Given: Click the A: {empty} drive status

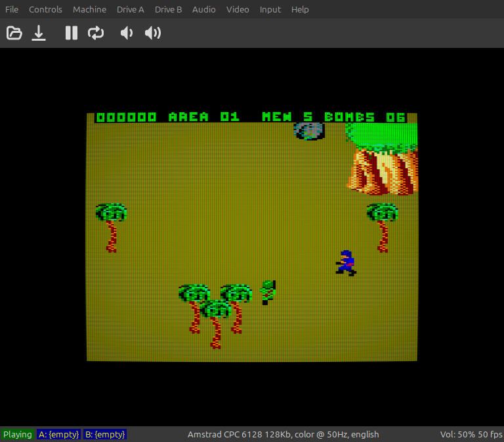Looking at the screenshot, I should [58, 434].
